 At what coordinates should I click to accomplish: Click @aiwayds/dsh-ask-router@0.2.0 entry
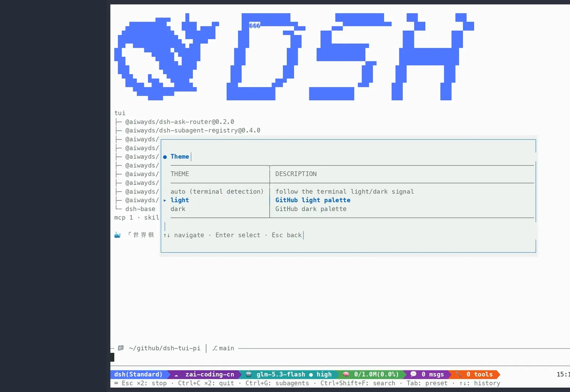tap(180, 122)
